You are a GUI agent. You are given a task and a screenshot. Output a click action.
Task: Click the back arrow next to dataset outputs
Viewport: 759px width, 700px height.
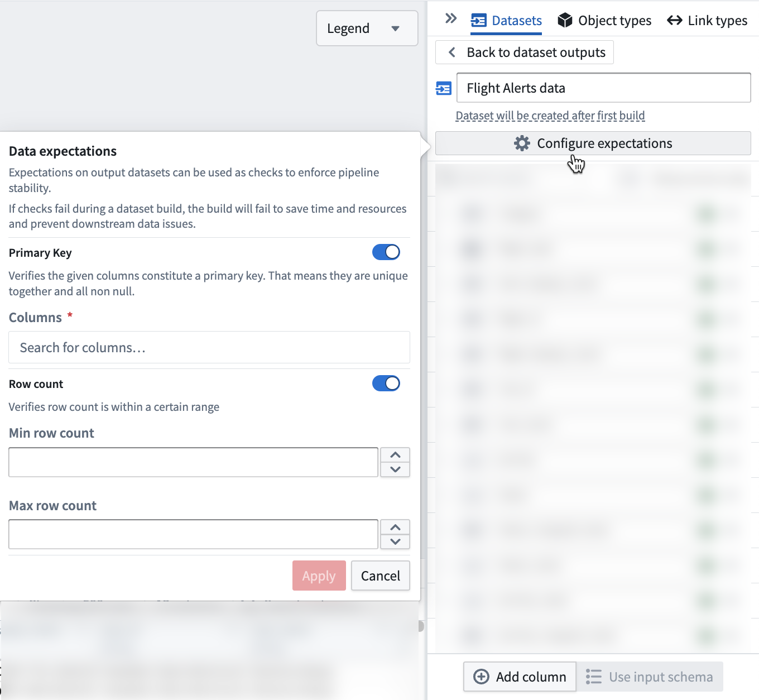click(x=452, y=52)
